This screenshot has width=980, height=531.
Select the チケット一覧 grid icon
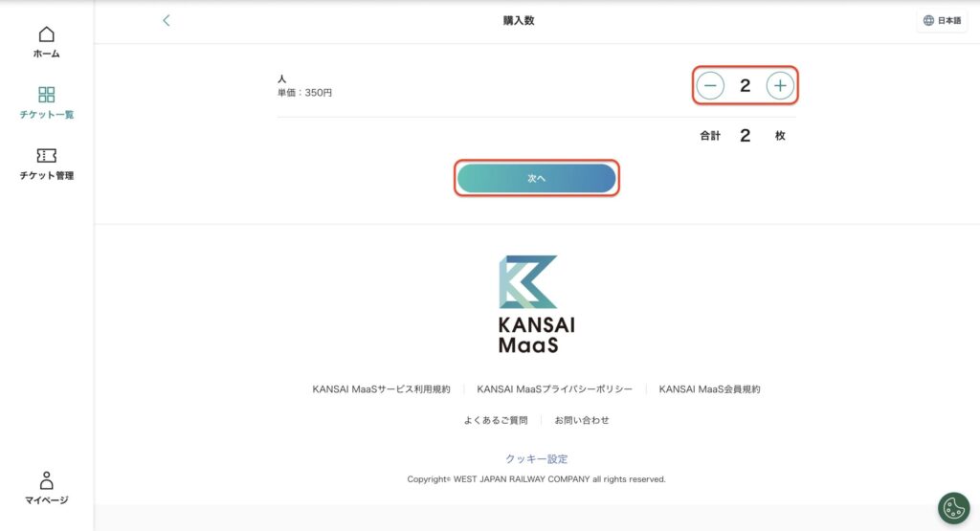coord(46,95)
